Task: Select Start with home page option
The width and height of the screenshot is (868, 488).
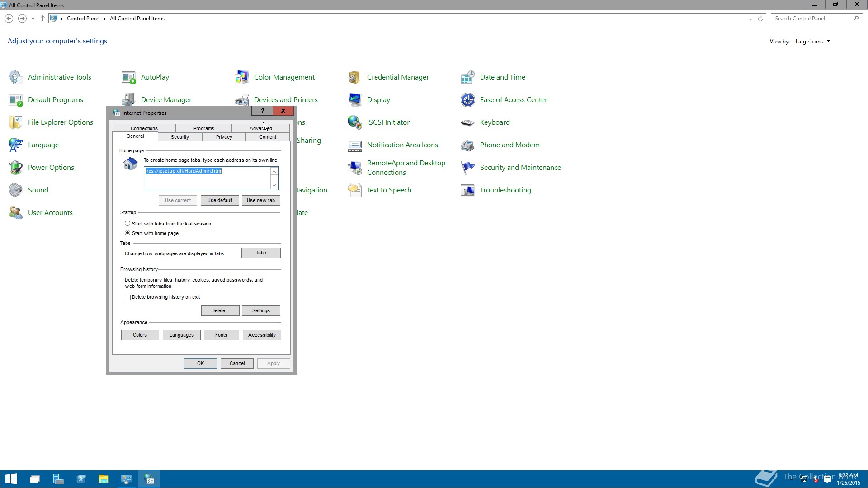Action: click(127, 233)
